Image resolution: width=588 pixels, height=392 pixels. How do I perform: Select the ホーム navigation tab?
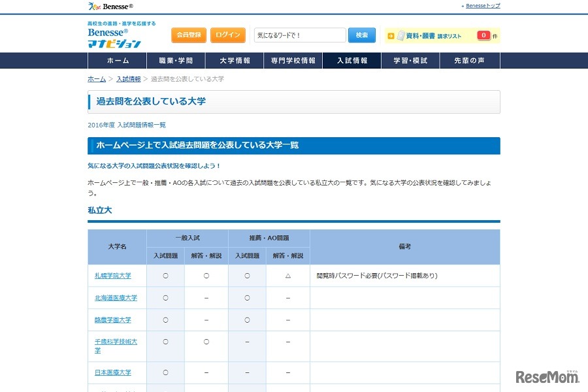[117, 59]
